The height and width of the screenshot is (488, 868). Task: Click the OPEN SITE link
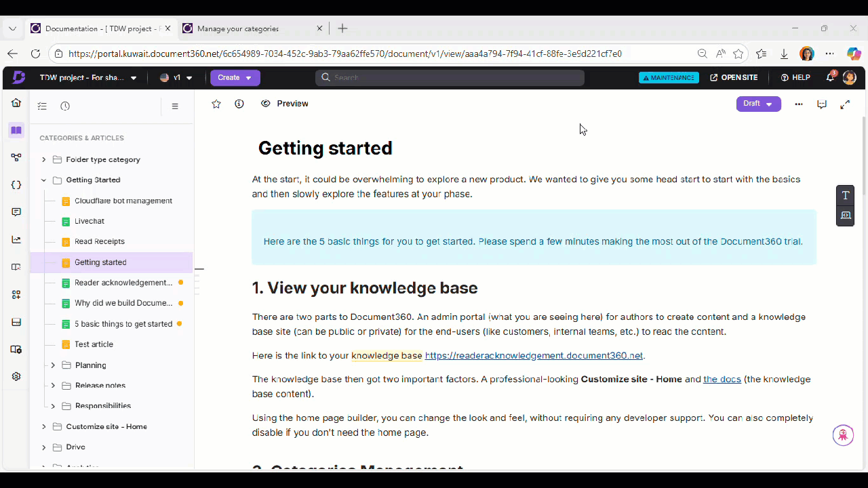[734, 77]
